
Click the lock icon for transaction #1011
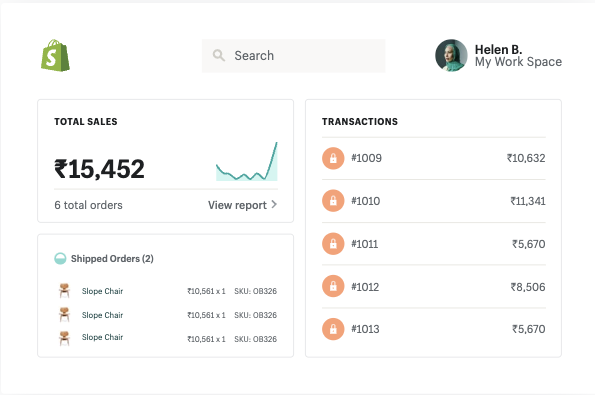[x=333, y=244]
